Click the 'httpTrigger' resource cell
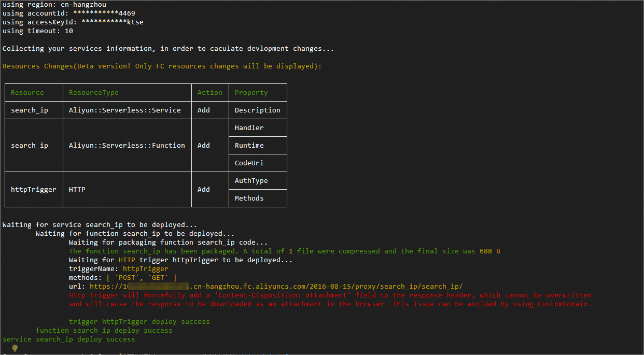Image resolution: width=644 pixels, height=355 pixels. [34, 190]
